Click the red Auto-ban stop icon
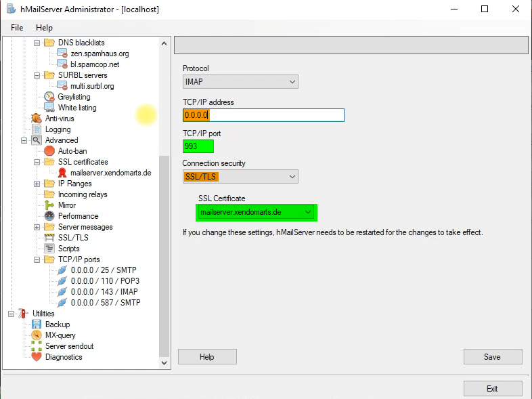This screenshot has height=399, width=532. [49, 151]
